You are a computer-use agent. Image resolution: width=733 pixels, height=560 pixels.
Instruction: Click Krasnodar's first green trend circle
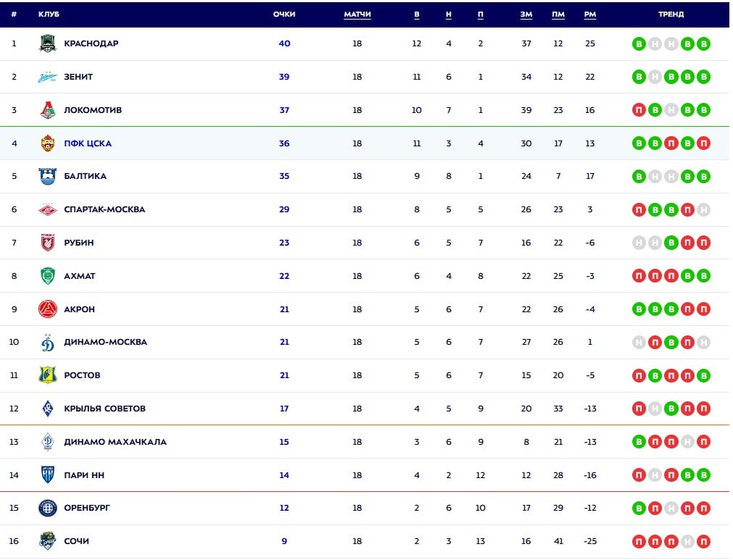639,43
